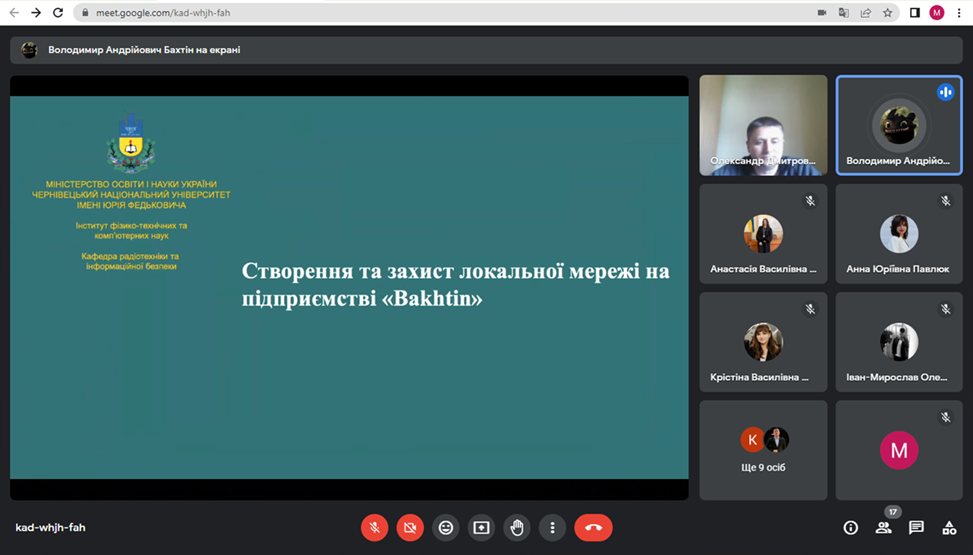Turn the camera on in the call controls

[410, 528]
